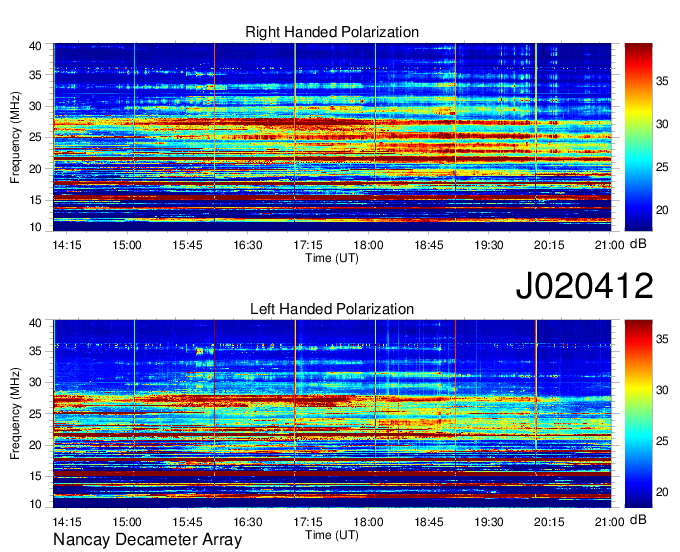The height and width of the screenshot is (552, 680).
Task: Click the Right Handed plot's colorbar
Action: point(638,137)
